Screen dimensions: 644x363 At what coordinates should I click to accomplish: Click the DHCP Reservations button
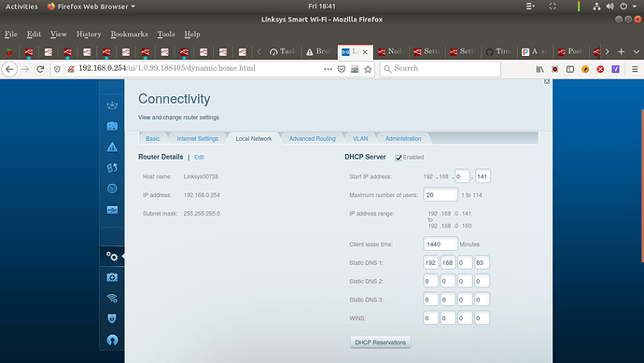click(380, 342)
